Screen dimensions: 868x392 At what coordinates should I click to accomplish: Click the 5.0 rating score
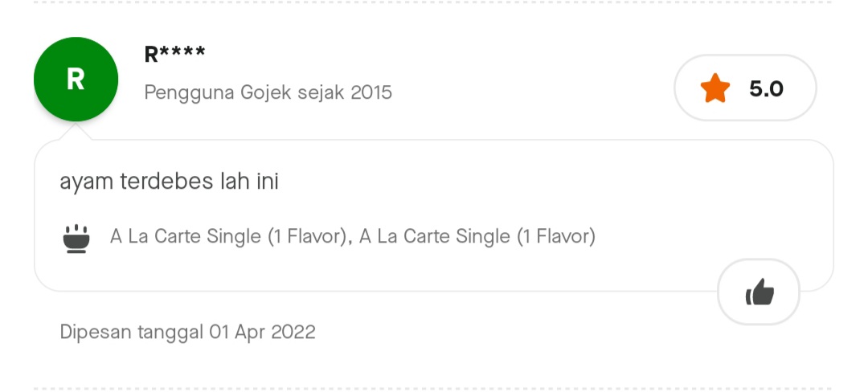[766, 88]
